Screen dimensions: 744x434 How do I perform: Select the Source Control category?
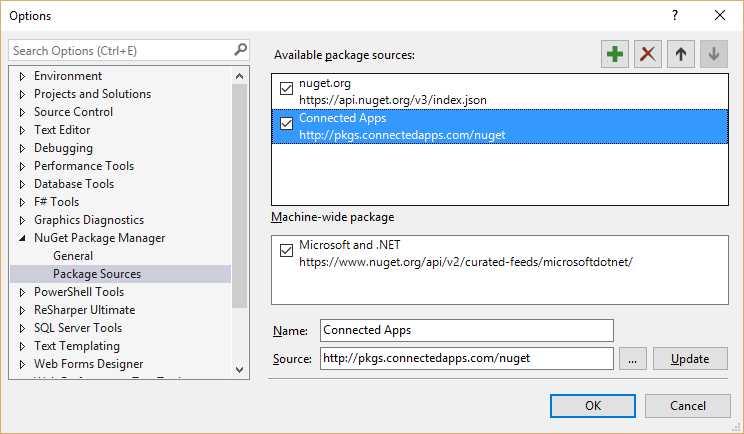tap(73, 112)
